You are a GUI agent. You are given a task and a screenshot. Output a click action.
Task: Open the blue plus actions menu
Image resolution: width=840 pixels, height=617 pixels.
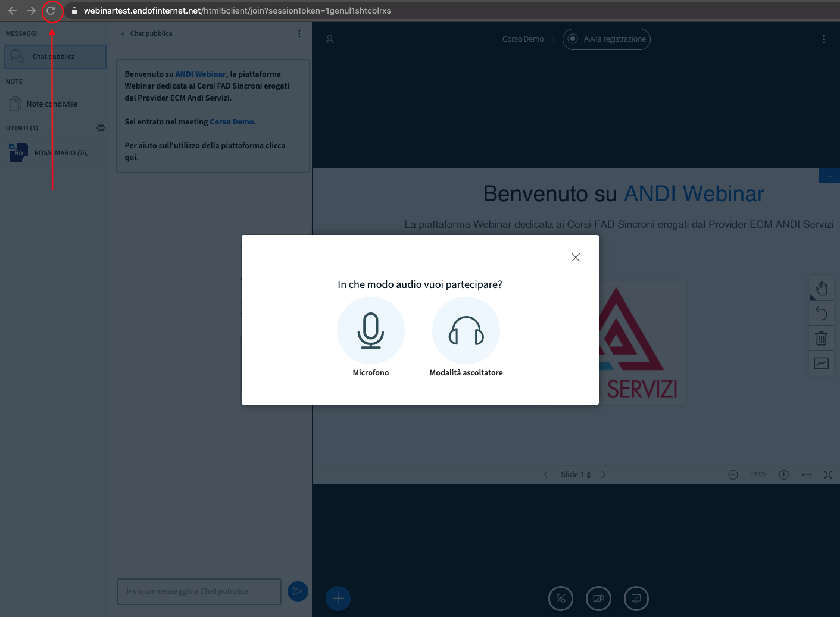pyautogui.click(x=338, y=599)
